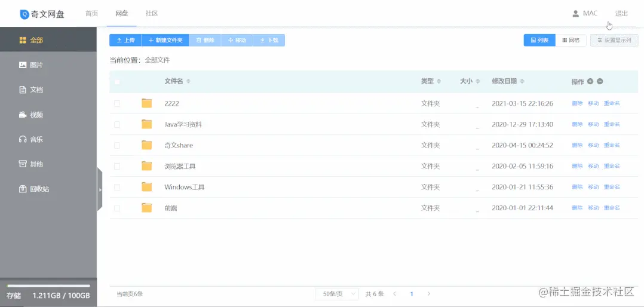Click the toolbar 下载 button

tap(269, 40)
